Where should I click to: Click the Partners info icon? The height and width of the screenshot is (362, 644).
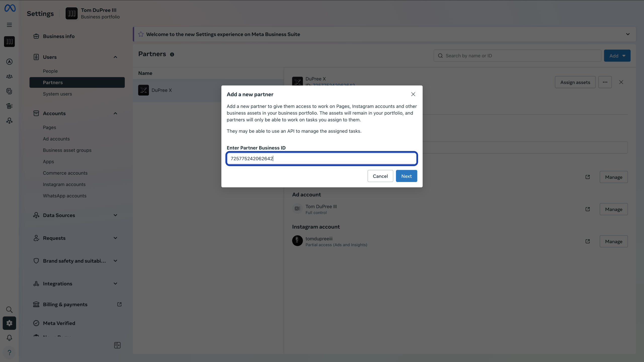[172, 55]
